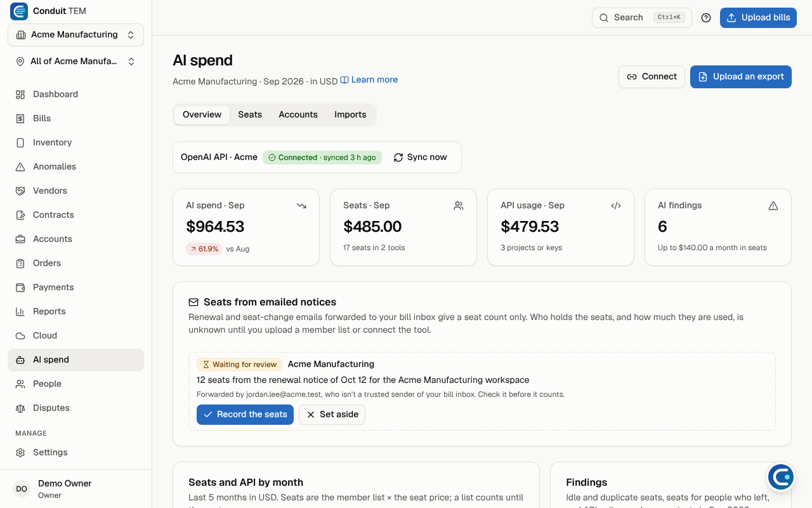Click the Orders list icon in sidebar
812x508 pixels.
click(20, 263)
